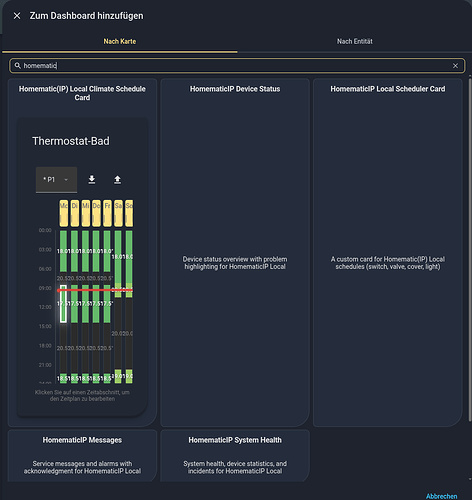This screenshot has width=472, height=500.
Task: Select the Sa day header
Action: click(118, 213)
